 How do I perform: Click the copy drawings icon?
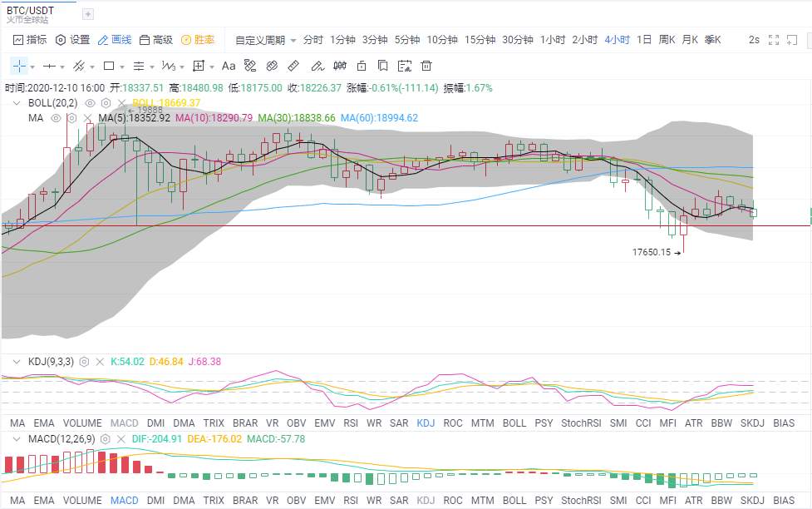click(382, 66)
